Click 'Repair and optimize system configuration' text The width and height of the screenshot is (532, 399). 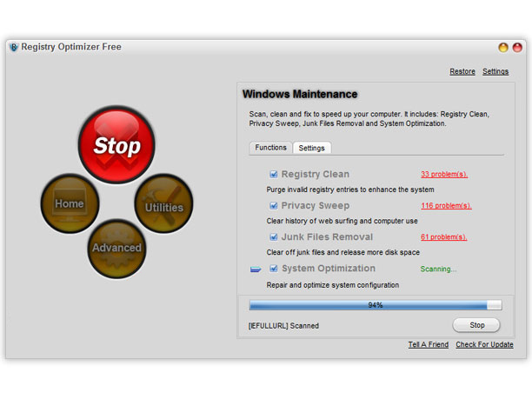[332, 285]
